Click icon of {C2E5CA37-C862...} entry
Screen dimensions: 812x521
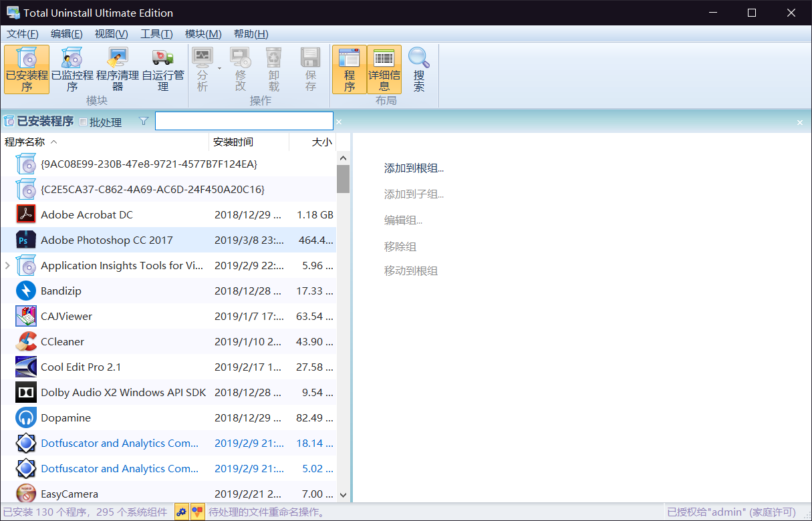coord(26,189)
